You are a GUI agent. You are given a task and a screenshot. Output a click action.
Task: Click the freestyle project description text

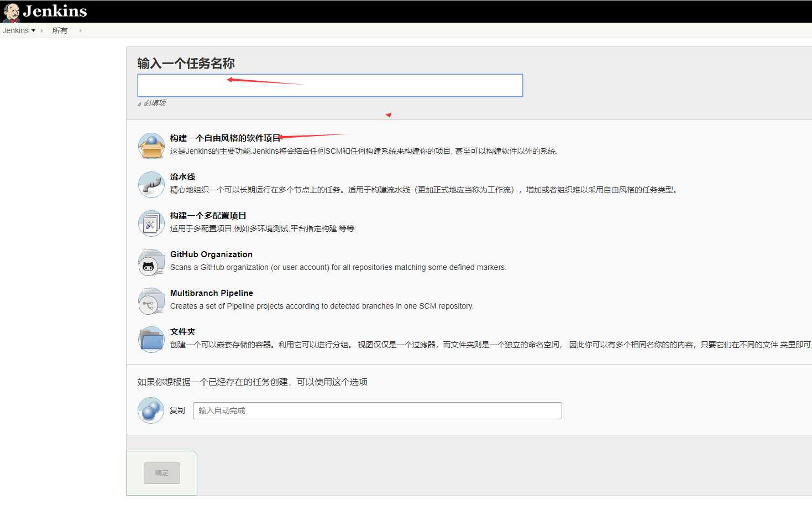pos(364,151)
